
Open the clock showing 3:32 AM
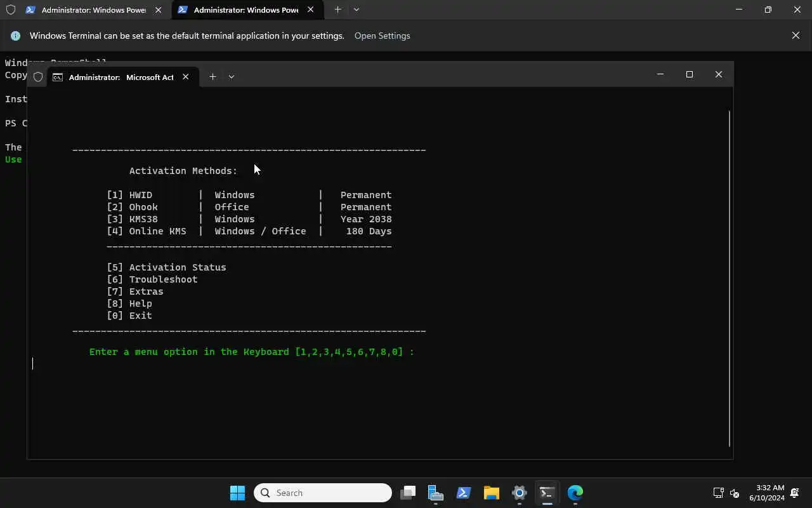coord(766,493)
